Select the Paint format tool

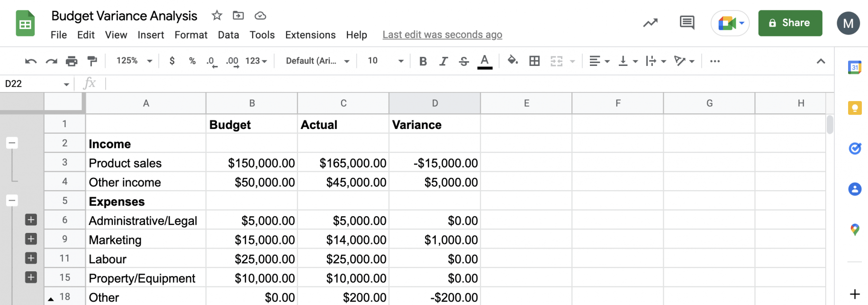[x=92, y=61]
